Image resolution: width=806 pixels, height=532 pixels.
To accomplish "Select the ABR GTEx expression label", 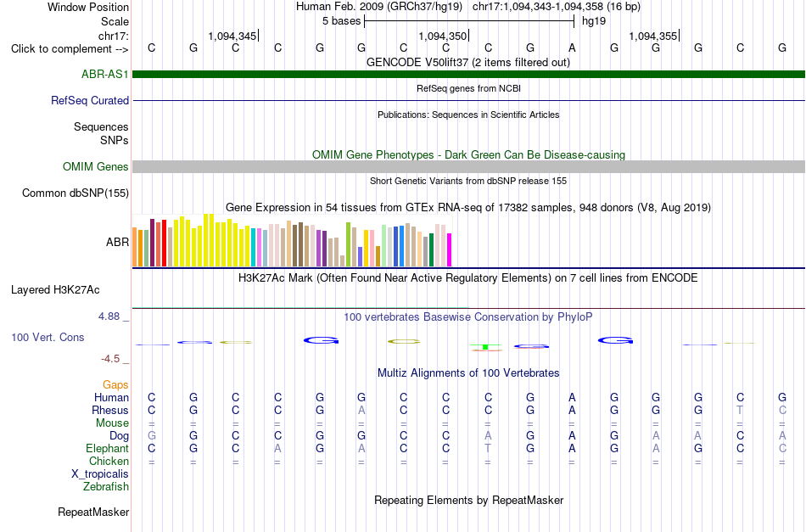I will tap(117, 242).
